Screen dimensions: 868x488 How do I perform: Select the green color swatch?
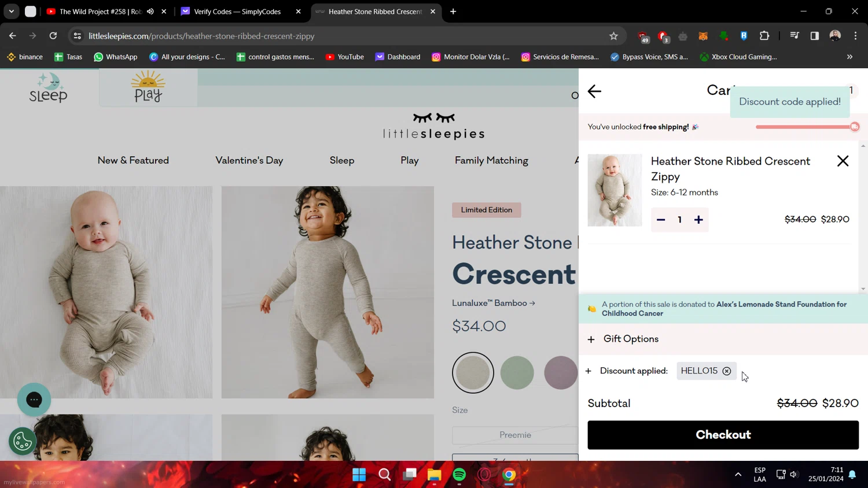click(x=517, y=373)
